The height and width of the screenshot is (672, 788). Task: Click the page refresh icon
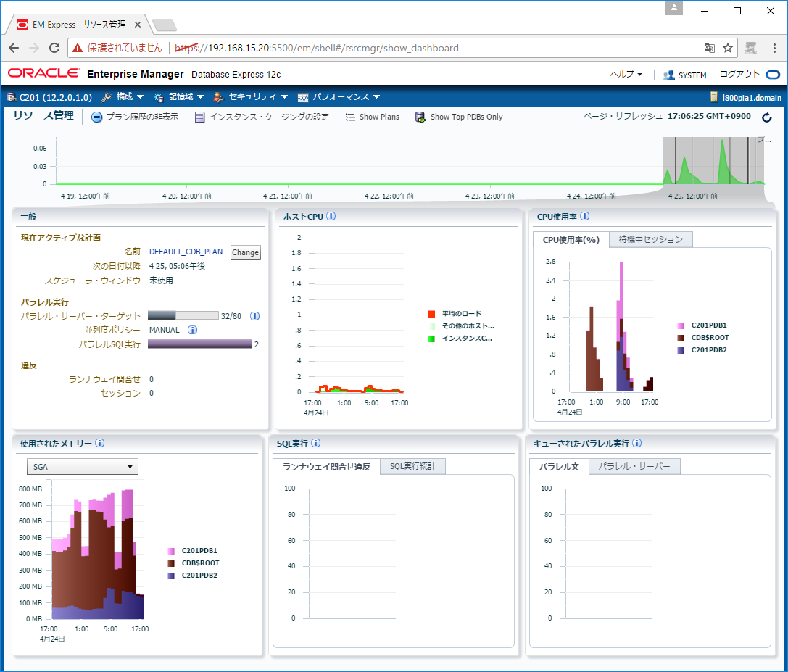767,117
